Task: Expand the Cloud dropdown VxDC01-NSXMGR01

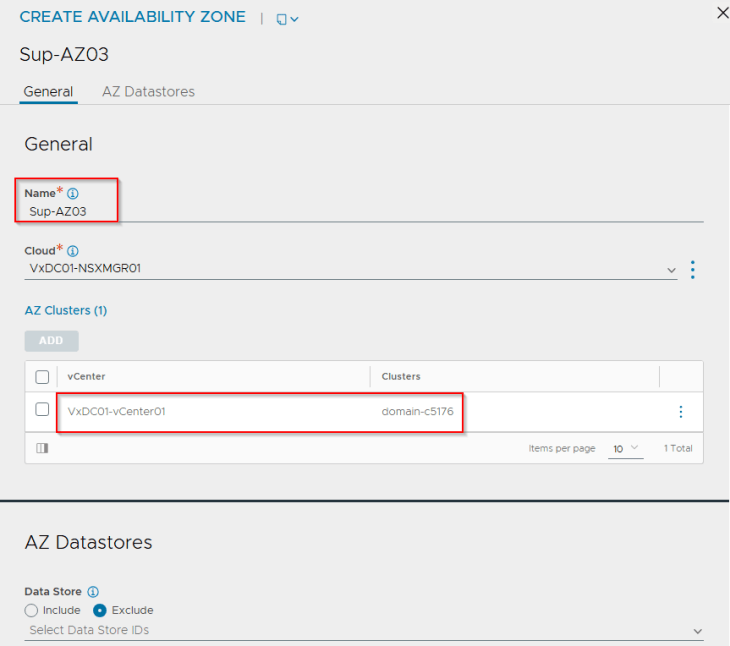Action: point(671,270)
